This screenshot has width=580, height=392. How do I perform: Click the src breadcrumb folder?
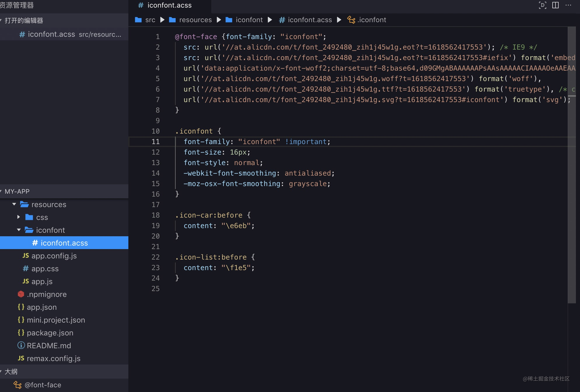150,20
